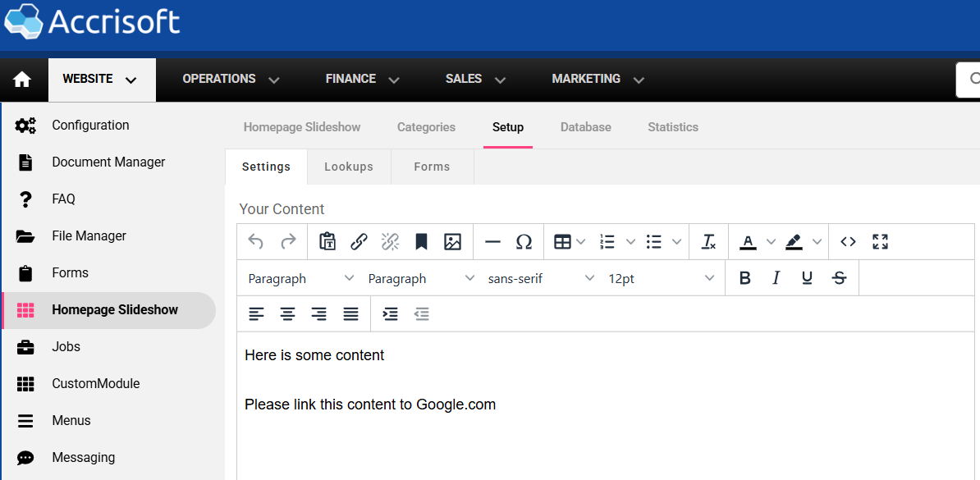This screenshot has height=480, width=980.
Task: View source code with the code icon
Action: (x=849, y=241)
